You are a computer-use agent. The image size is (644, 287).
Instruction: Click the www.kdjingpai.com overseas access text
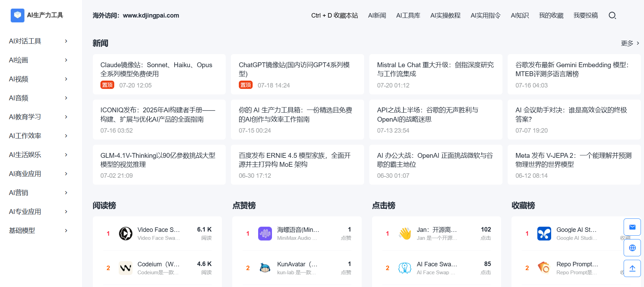coord(151,16)
